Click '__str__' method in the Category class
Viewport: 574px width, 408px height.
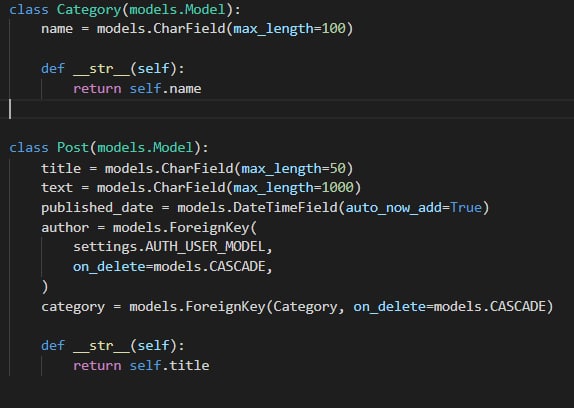101,68
